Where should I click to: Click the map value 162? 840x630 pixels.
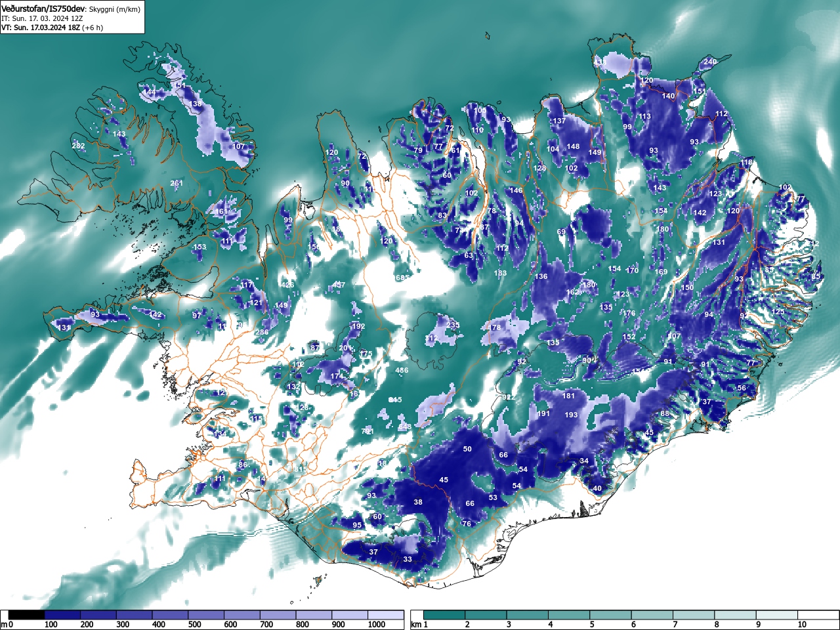pyautogui.click(x=572, y=293)
